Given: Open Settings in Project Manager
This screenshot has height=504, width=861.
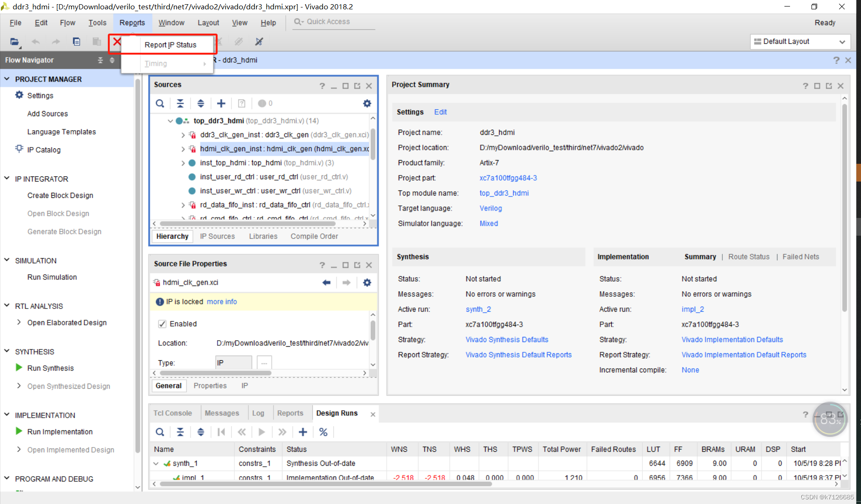Looking at the screenshot, I should coord(40,95).
